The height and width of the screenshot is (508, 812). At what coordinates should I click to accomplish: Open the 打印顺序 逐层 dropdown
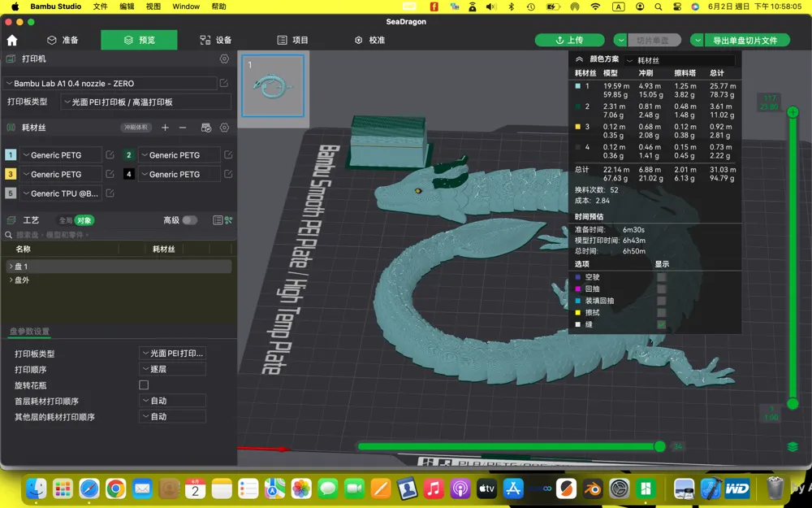[172, 369]
